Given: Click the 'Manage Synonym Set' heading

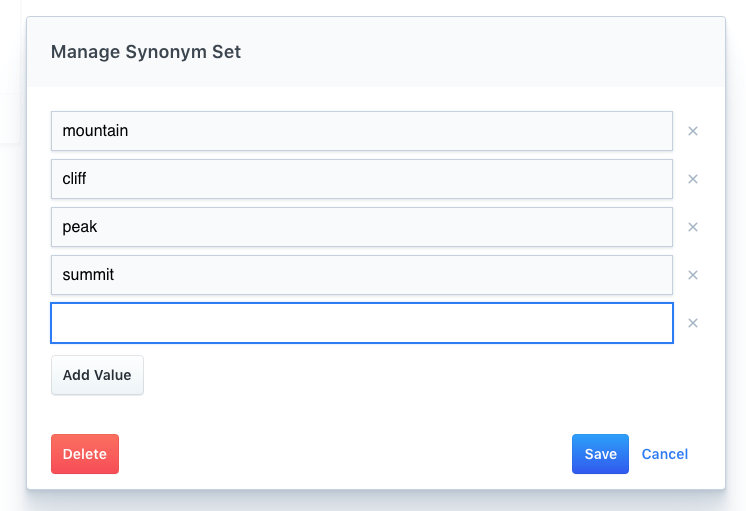Looking at the screenshot, I should coord(146,52).
